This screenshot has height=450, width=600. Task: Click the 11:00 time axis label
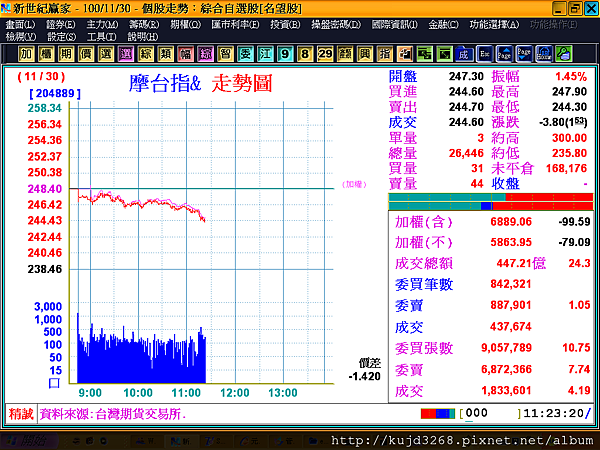point(186,393)
